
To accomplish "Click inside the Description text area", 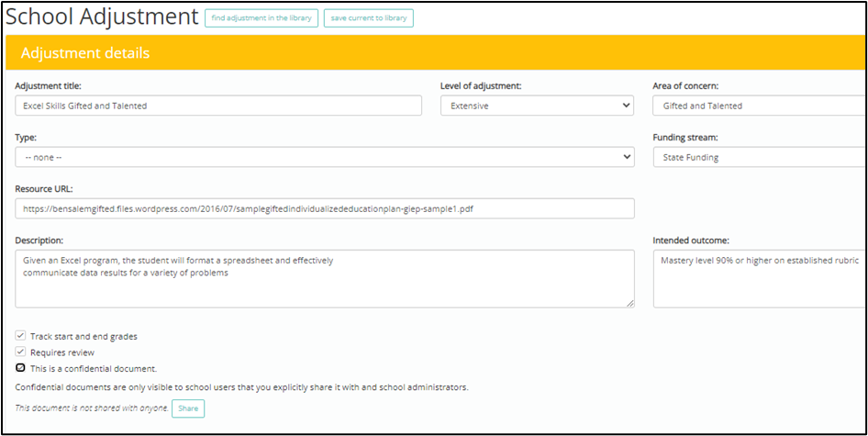I will [x=325, y=279].
